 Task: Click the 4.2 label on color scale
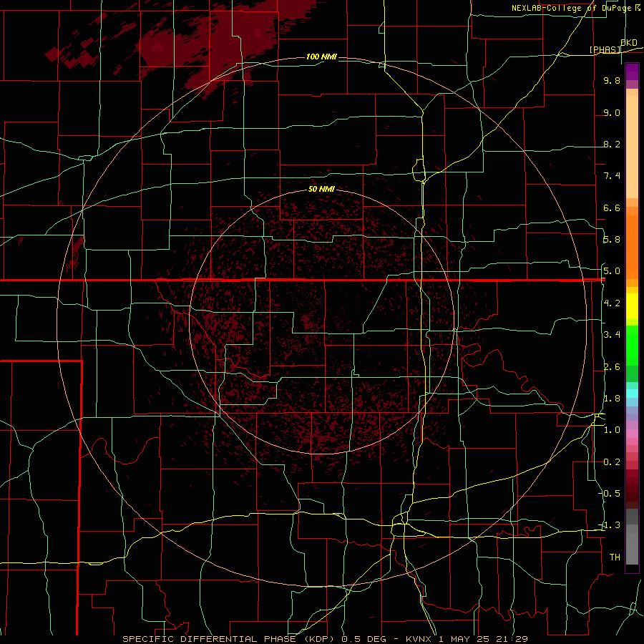612,303
